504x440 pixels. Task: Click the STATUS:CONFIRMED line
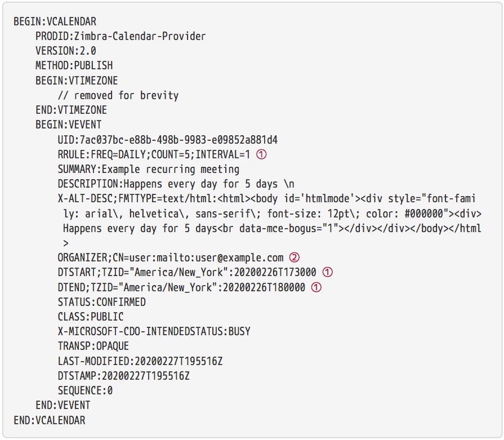tap(101, 302)
